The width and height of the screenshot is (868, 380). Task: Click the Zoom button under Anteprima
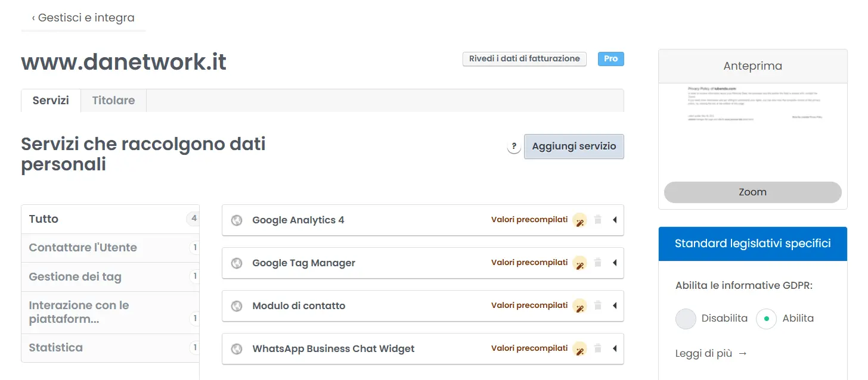pos(753,192)
